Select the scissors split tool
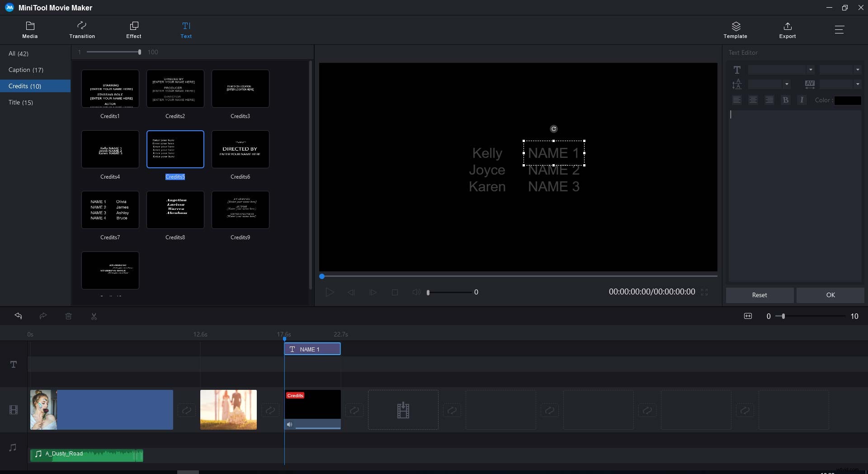 coord(94,316)
